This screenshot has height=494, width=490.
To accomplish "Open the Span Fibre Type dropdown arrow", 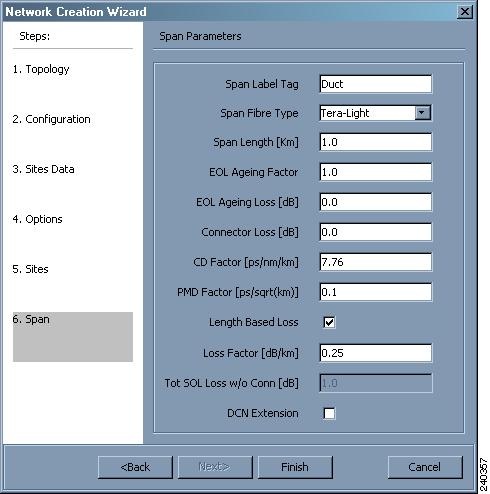I will (423, 113).
